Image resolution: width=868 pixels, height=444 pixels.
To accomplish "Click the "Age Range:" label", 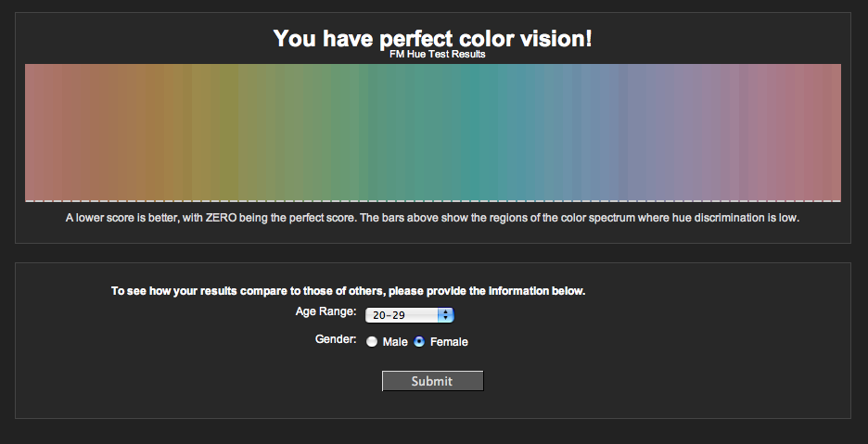I will point(325,311).
